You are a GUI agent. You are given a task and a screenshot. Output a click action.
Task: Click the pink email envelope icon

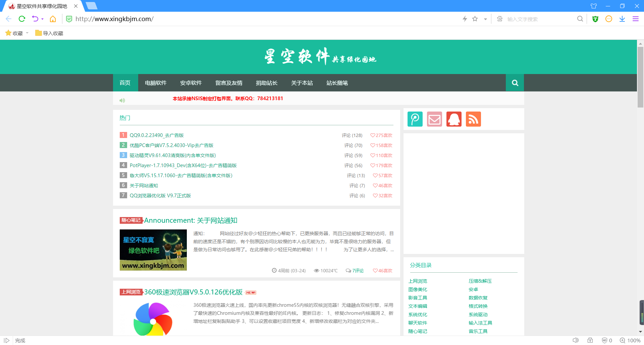[x=434, y=119]
